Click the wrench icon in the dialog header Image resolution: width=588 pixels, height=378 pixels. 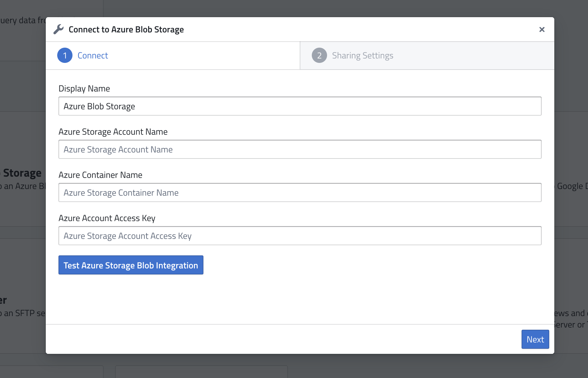(x=59, y=29)
